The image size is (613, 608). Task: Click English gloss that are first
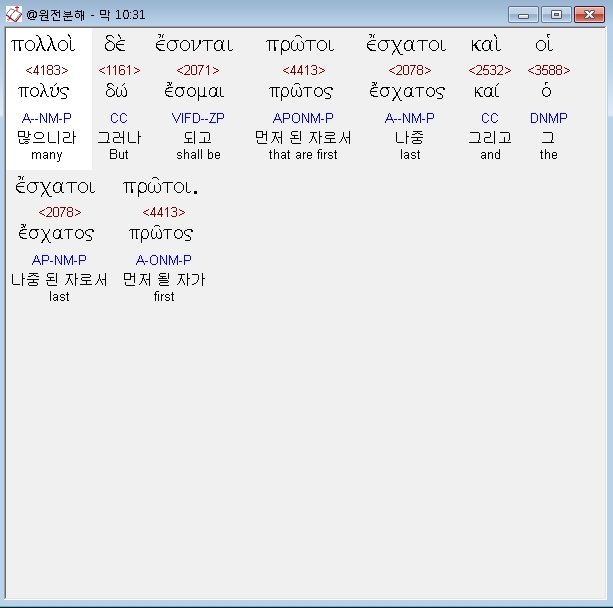click(303, 154)
